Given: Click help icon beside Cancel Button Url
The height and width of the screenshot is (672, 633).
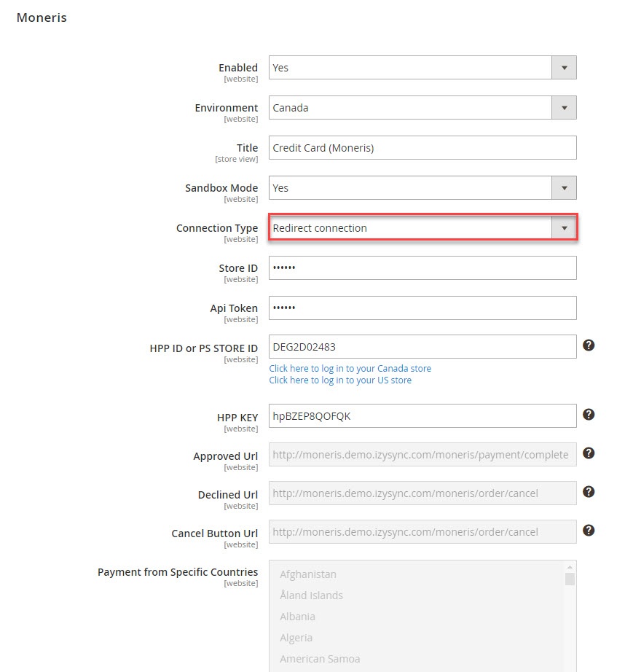Looking at the screenshot, I should [589, 531].
